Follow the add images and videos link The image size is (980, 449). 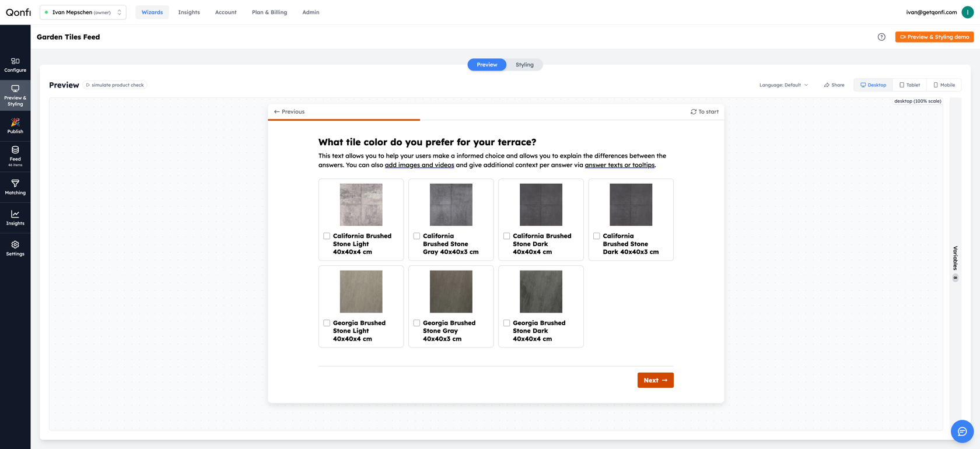point(419,165)
